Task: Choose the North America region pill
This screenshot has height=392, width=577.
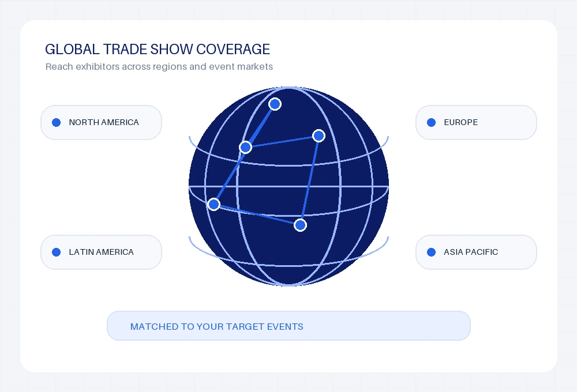Action: [x=101, y=122]
